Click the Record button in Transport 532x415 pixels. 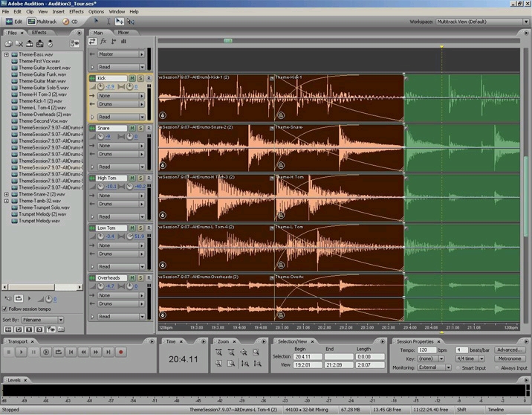[x=121, y=353]
